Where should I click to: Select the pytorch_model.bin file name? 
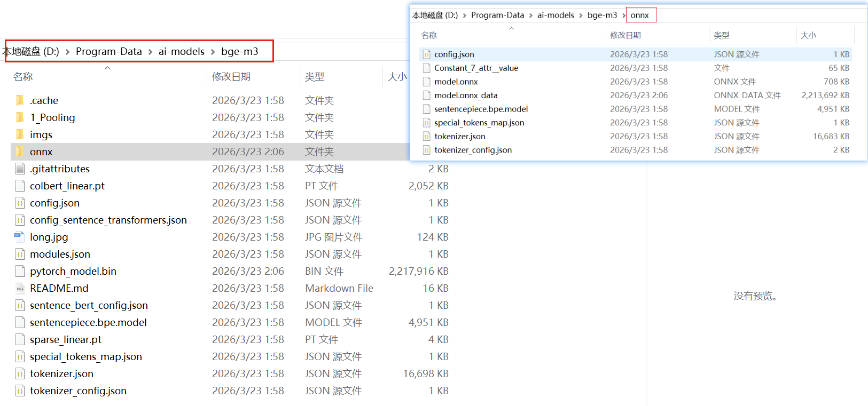(73, 271)
